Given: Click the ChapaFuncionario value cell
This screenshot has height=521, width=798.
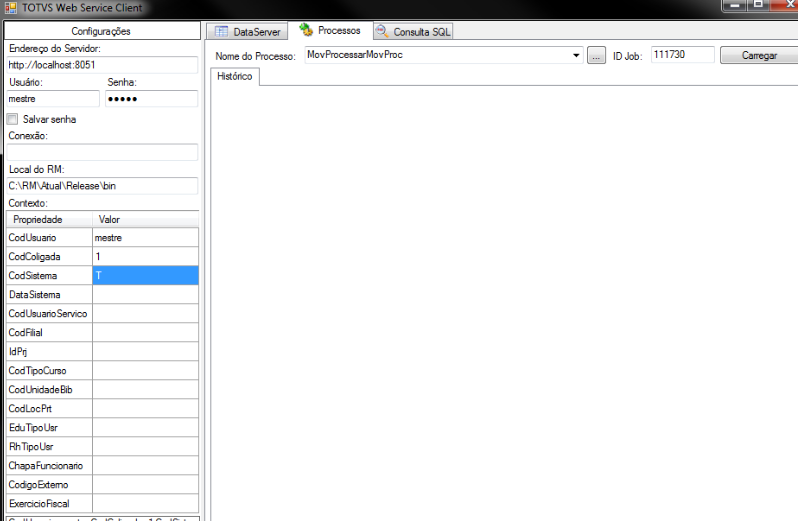Looking at the screenshot, I should point(146,466).
